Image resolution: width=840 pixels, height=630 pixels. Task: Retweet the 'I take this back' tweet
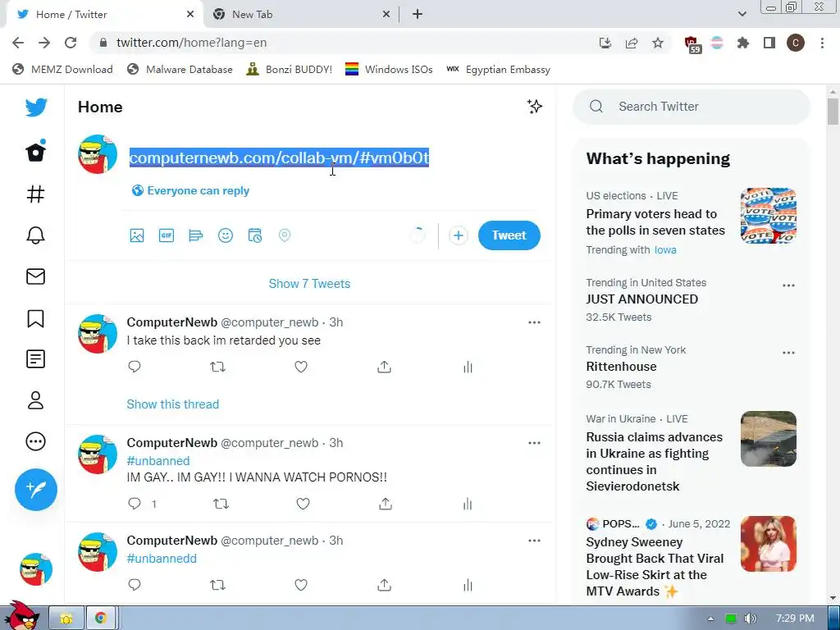(217, 367)
